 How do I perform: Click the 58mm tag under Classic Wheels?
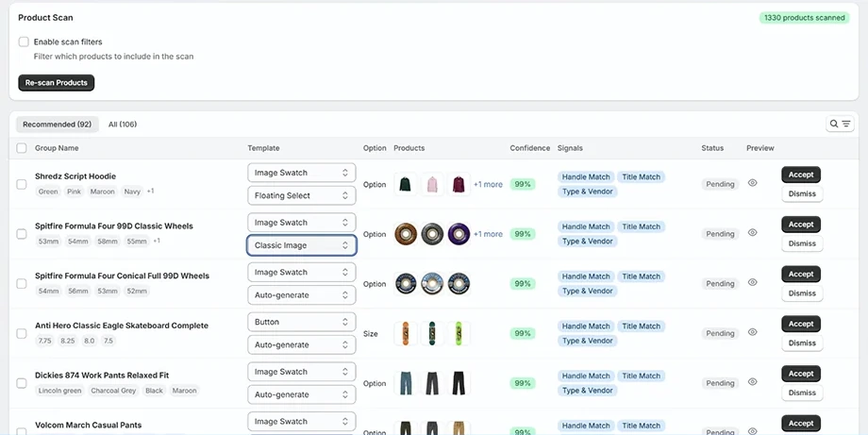coord(108,242)
